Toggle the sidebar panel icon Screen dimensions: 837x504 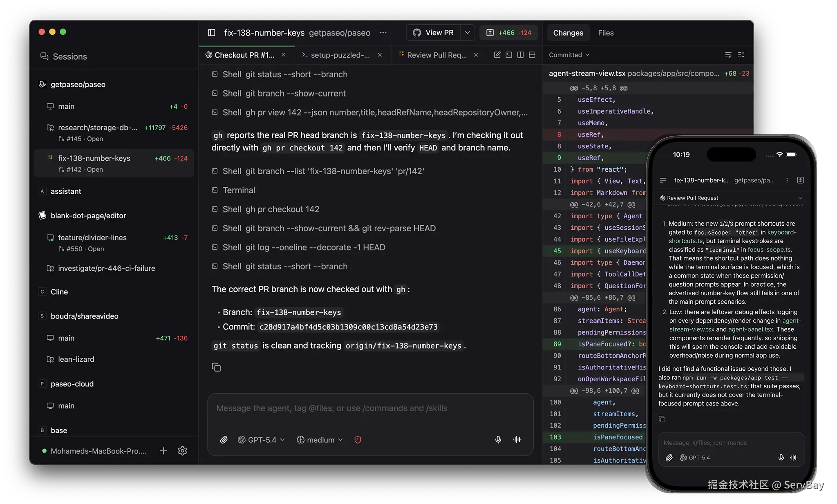(x=211, y=33)
